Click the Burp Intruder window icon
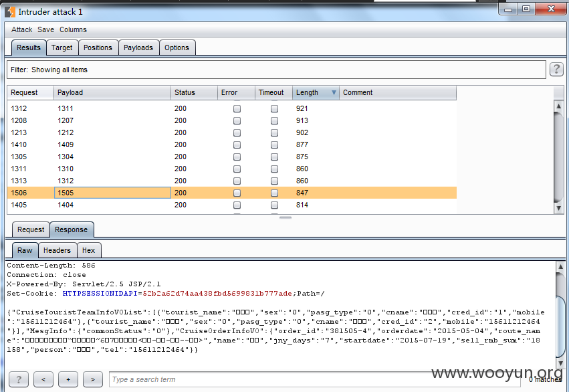The height and width of the screenshot is (392, 569). tap(10, 11)
